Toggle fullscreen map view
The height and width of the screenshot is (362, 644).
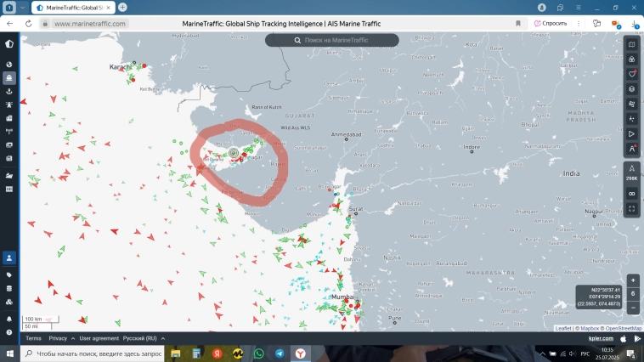click(631, 208)
